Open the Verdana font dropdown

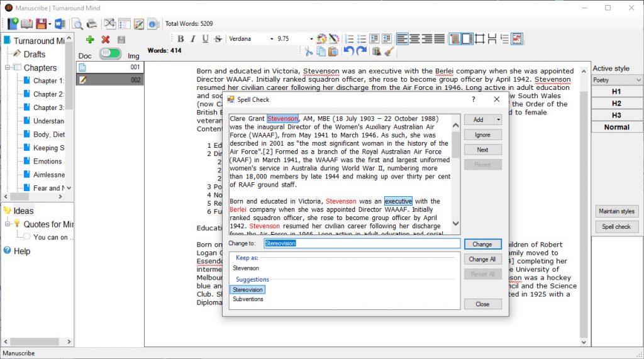tap(272, 39)
